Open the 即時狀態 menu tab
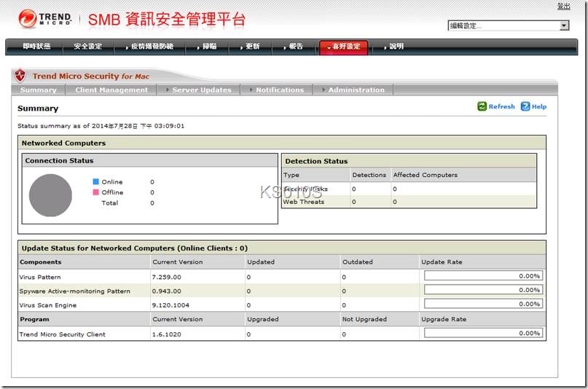Image resolution: width=588 pixels, height=389 pixels. tap(36, 47)
